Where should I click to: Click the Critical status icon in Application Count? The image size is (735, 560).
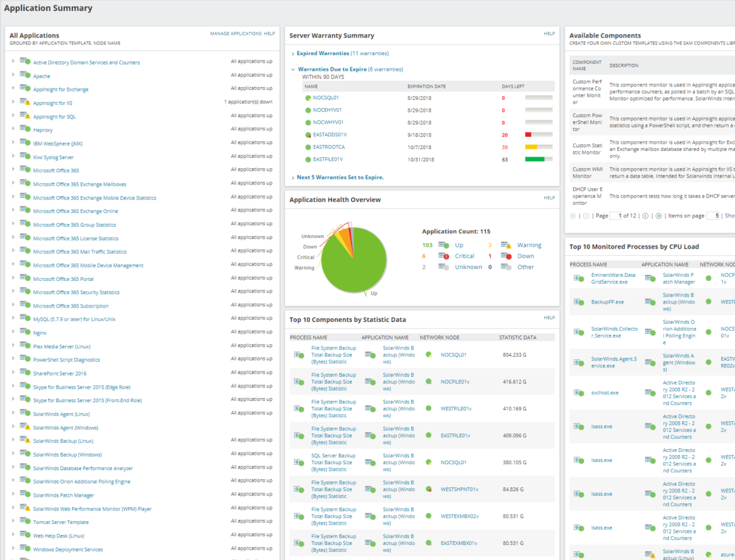point(444,256)
